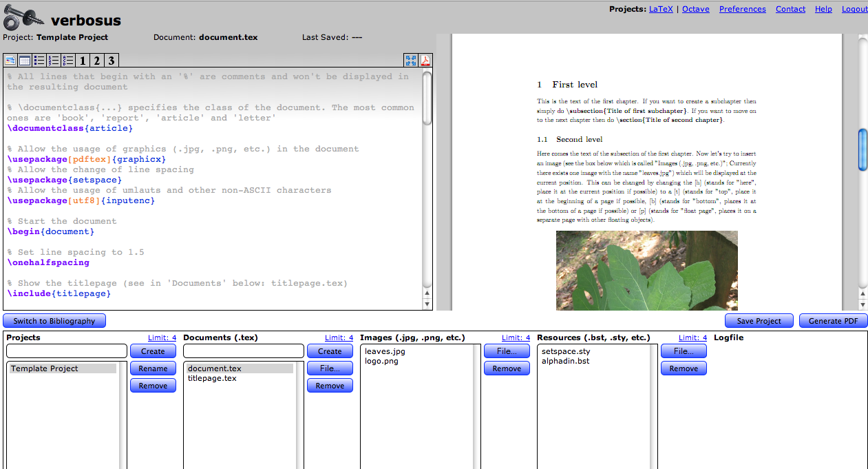The width and height of the screenshot is (868, 469).
Task: Insert a level 3 subsubsection heading
Action: point(111,60)
